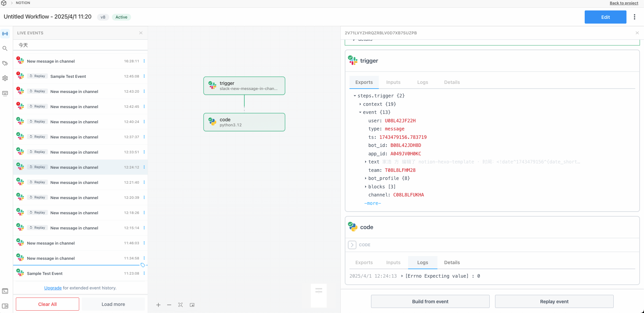Select the python3.12 code node on canvas
Viewport: 644px width, 313px height.
pyautogui.click(x=244, y=122)
